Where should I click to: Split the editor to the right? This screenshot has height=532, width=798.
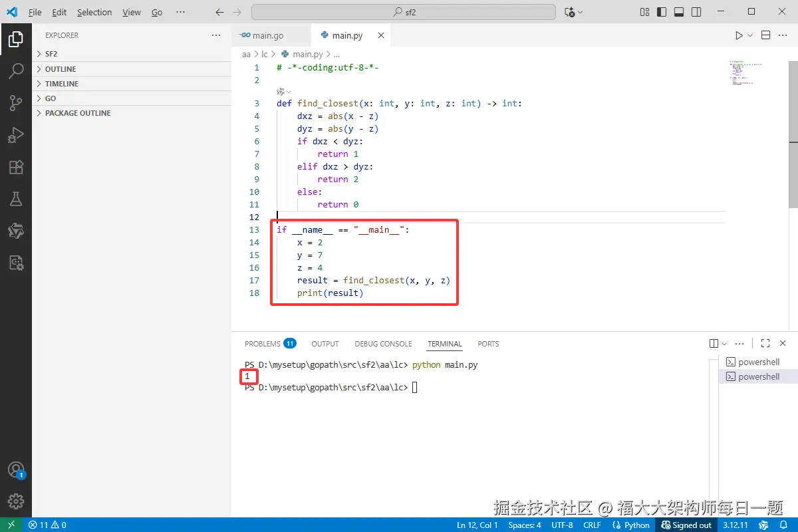765,35
